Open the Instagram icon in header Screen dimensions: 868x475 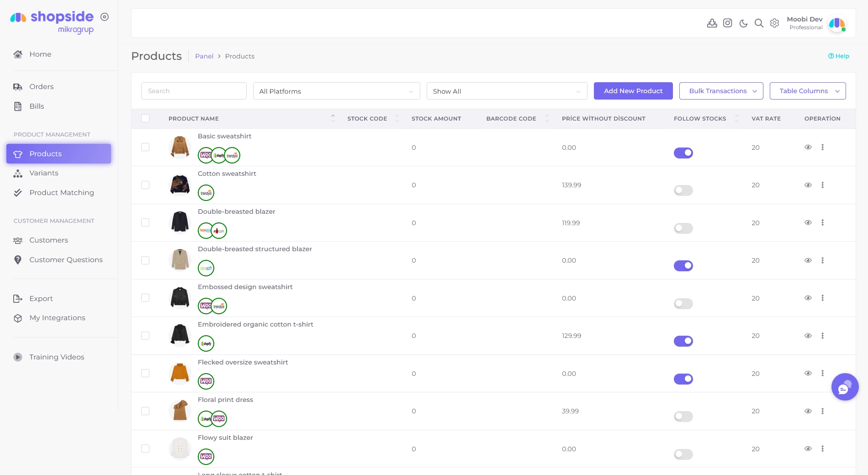pyautogui.click(x=728, y=23)
